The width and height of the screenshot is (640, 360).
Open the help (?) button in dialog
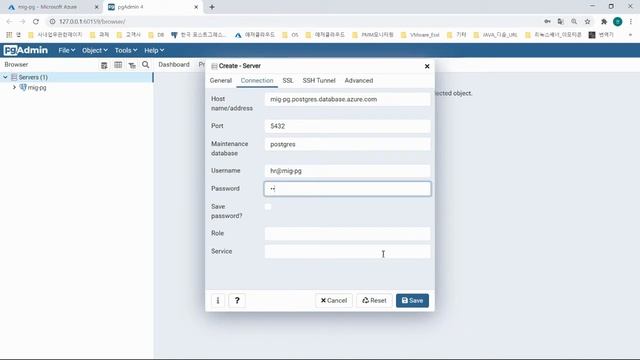[x=237, y=300]
